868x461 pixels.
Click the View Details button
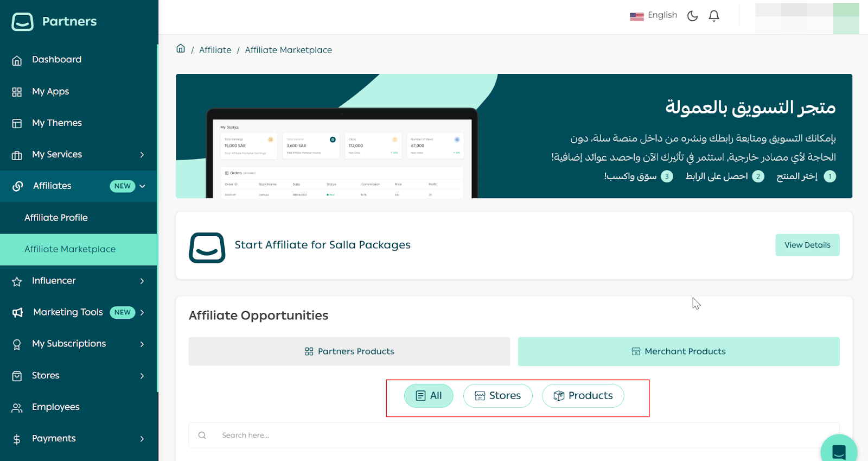(x=807, y=245)
